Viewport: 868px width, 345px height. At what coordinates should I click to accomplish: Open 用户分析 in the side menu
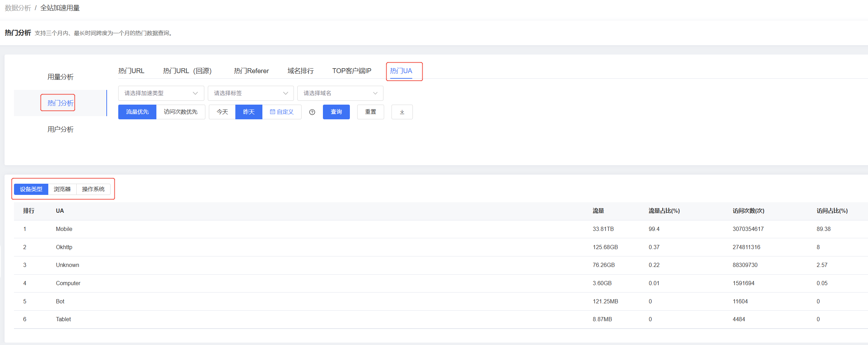(61, 129)
